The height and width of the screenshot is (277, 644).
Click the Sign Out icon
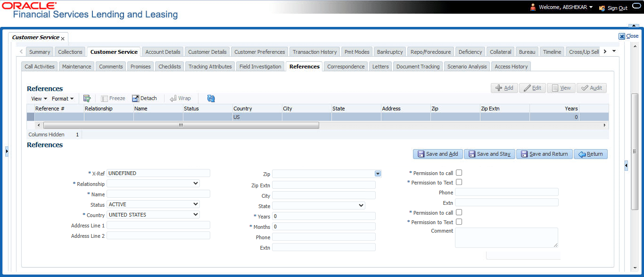602,8
